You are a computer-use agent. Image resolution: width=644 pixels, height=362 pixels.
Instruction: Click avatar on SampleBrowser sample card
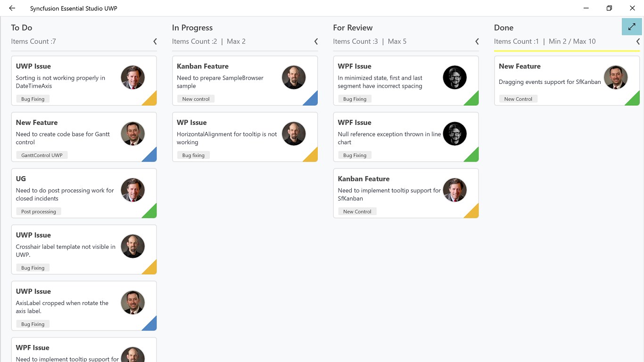point(294,77)
